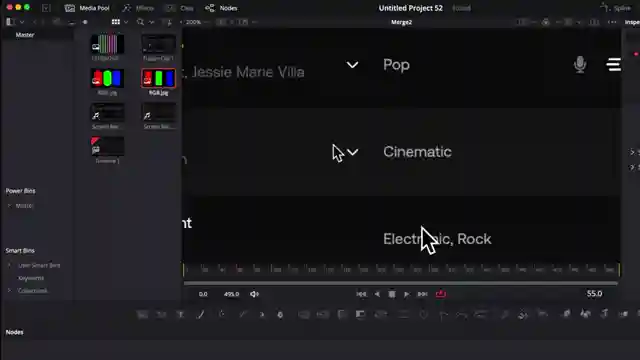Click the Nodes panel header label
This screenshot has height=360, width=640.
click(x=15, y=332)
